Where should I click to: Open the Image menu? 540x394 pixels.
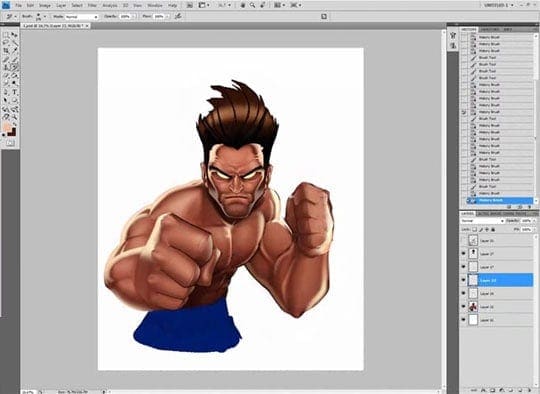[44, 6]
